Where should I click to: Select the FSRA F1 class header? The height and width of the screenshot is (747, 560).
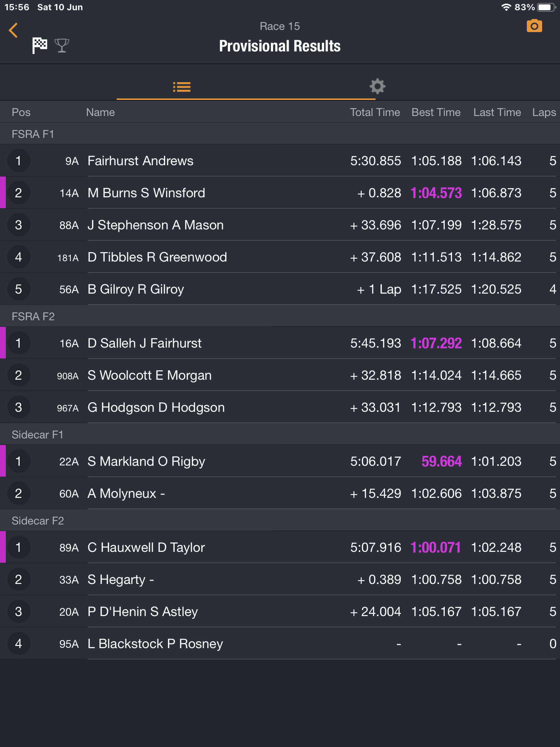pyautogui.click(x=33, y=134)
